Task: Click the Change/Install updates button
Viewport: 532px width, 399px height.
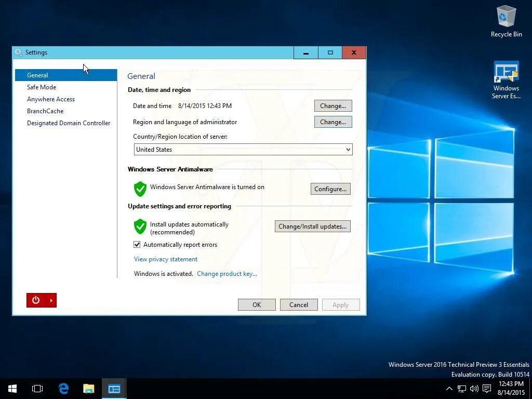Action: tap(312, 227)
